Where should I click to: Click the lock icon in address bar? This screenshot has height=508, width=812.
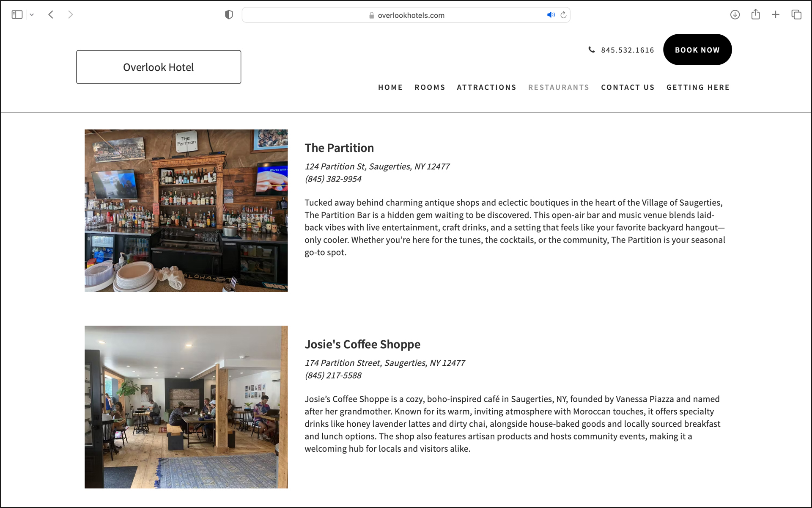click(x=371, y=15)
